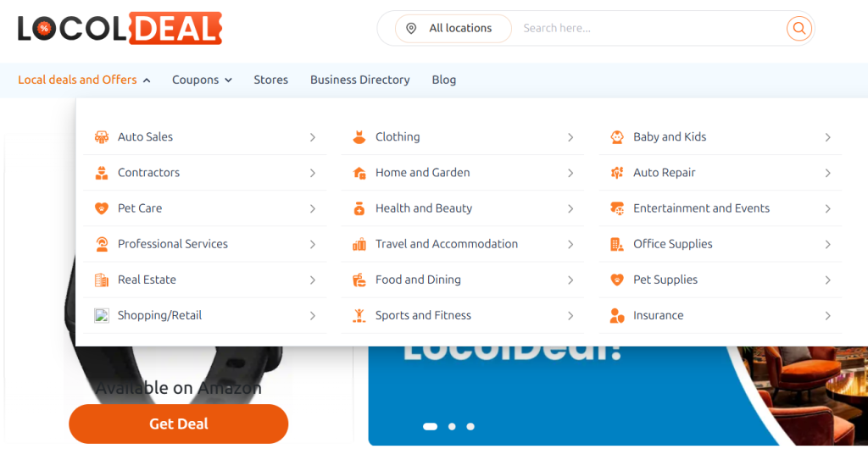
Task: Open the Stores page
Action: tap(270, 80)
